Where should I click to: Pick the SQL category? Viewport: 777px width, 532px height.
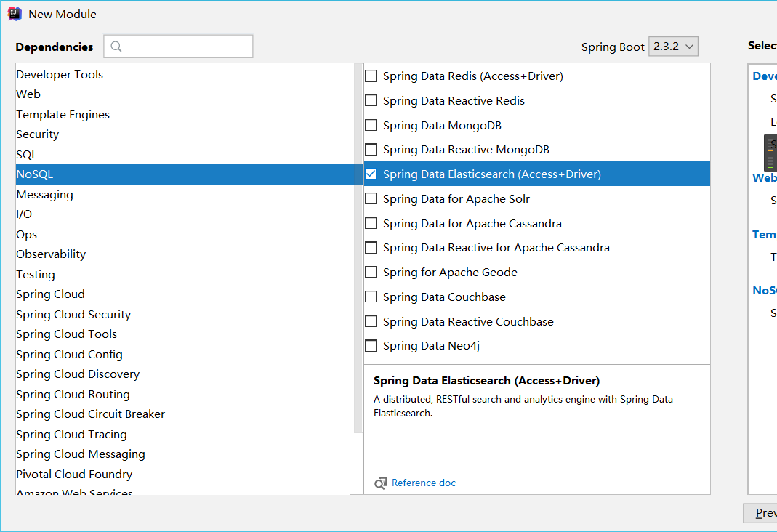[185, 155]
